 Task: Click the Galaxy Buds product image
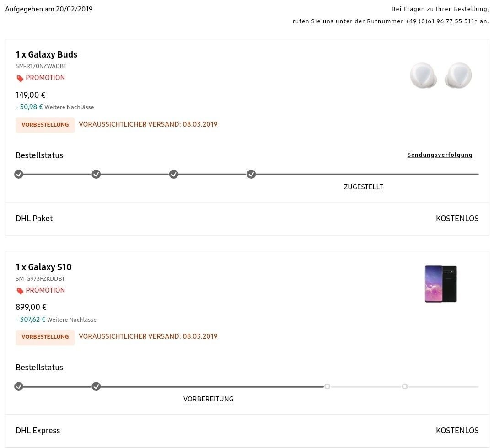pyautogui.click(x=441, y=75)
